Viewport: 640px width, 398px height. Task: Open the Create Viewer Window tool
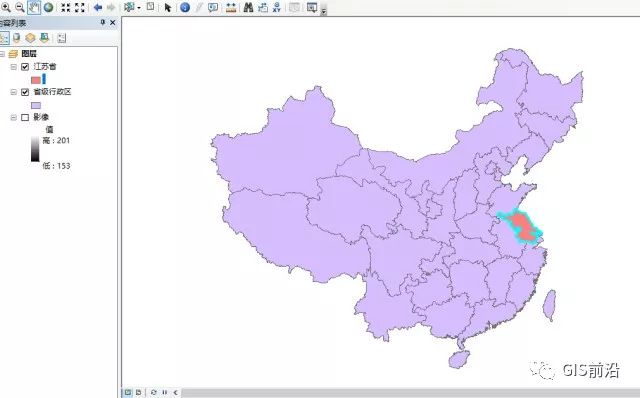coord(312,7)
